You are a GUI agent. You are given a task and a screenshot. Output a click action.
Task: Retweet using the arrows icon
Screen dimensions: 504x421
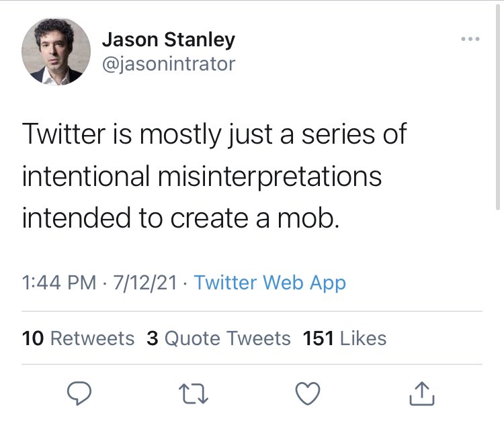[x=195, y=393]
